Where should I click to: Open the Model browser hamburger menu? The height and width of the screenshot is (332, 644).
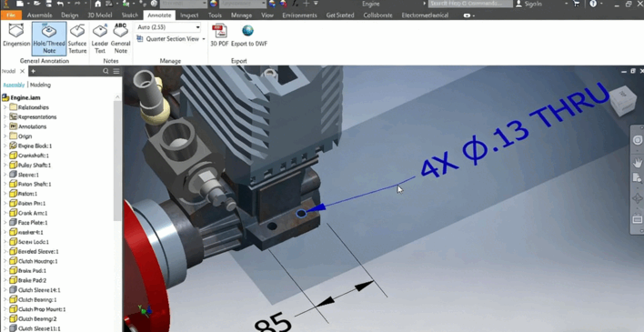pyautogui.click(x=116, y=71)
